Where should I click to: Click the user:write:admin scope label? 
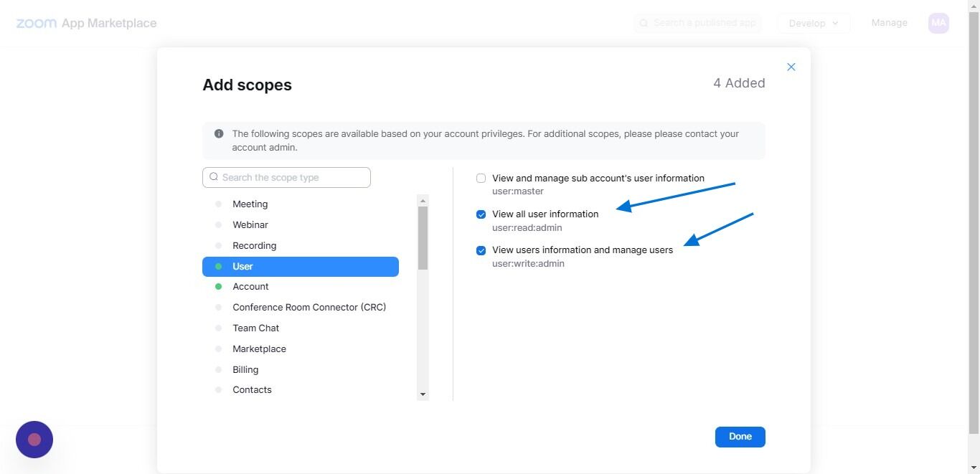point(529,264)
